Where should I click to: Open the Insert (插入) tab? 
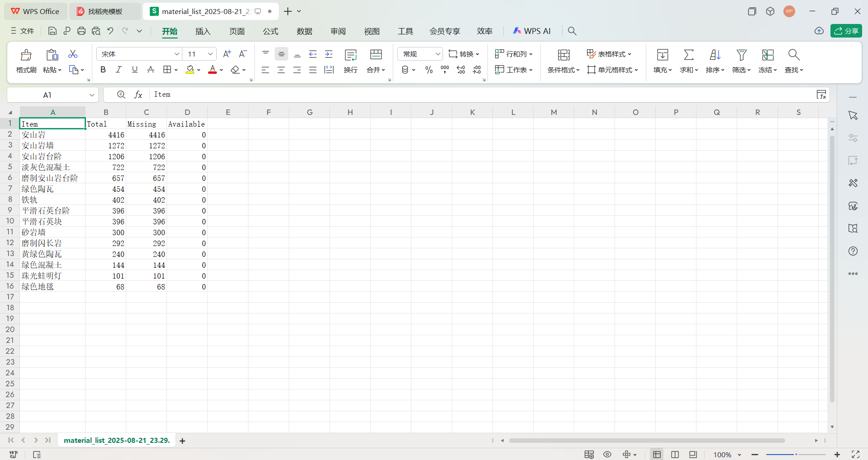(203, 31)
